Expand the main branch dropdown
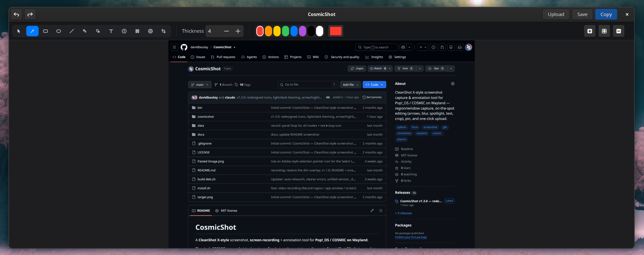 (x=200, y=85)
